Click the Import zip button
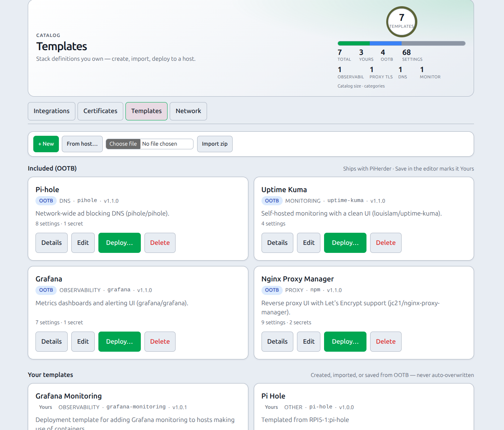The image size is (504, 430). click(215, 144)
